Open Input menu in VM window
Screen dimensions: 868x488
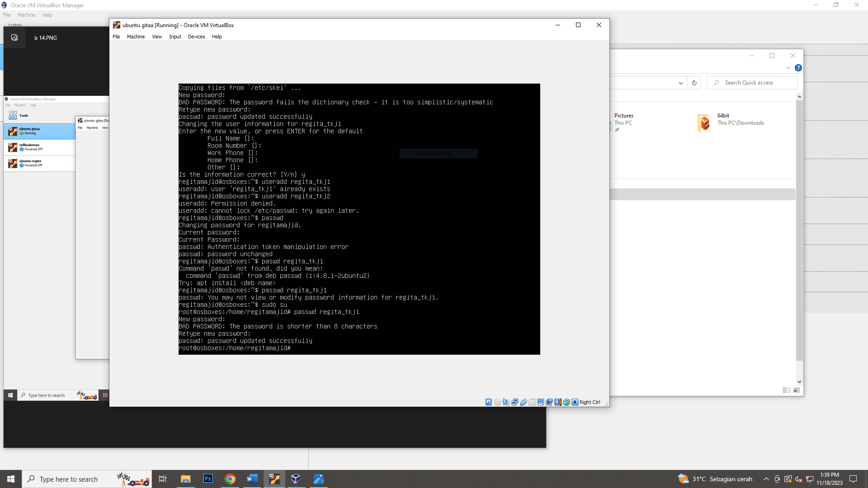(x=175, y=37)
